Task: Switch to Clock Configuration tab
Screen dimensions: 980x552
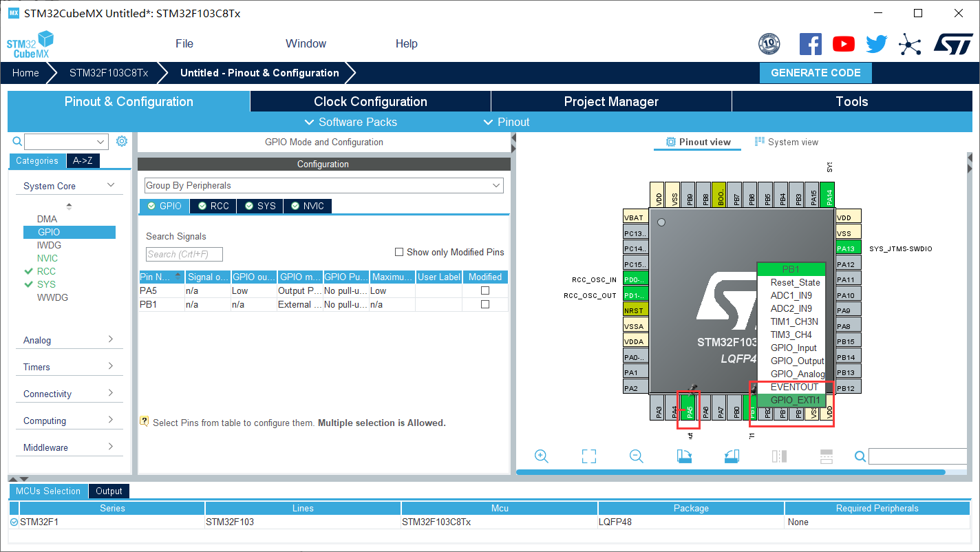Action: 370,101
